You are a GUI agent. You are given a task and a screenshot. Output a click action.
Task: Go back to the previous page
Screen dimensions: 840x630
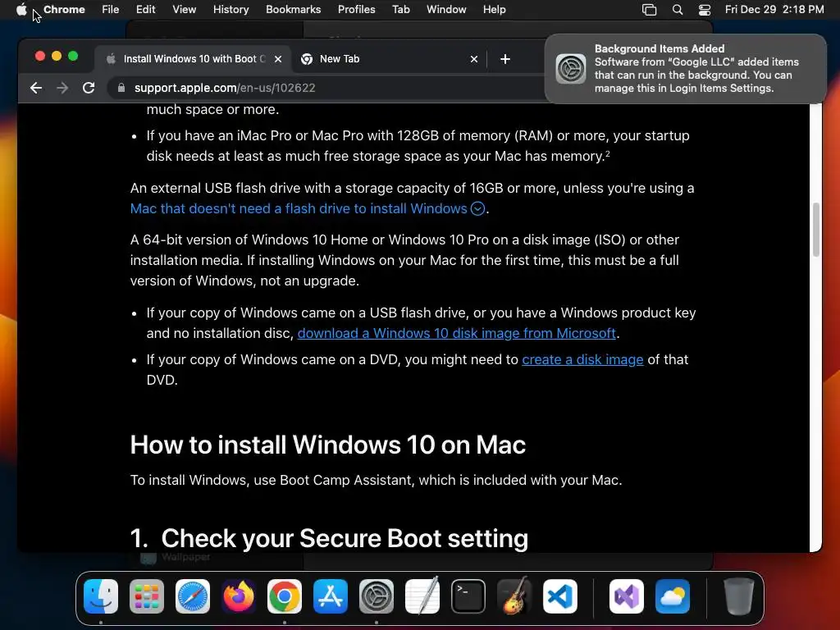pos(36,88)
